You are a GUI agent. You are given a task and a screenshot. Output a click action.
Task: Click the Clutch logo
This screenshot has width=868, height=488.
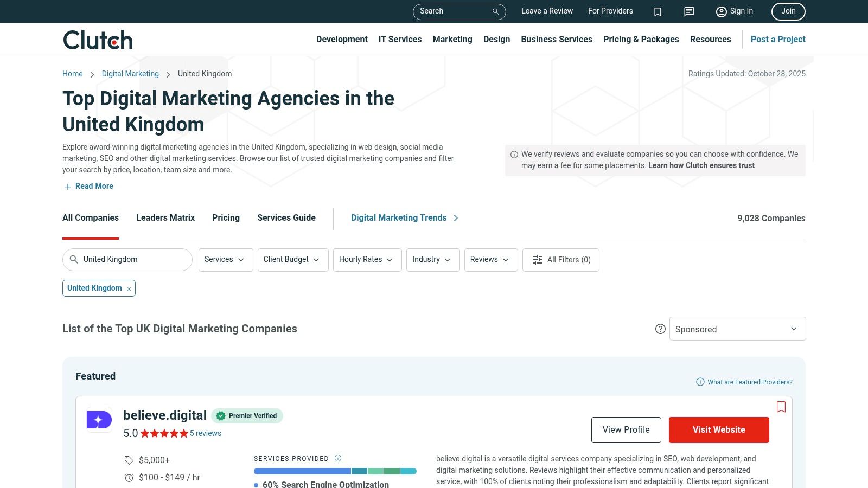coord(98,40)
